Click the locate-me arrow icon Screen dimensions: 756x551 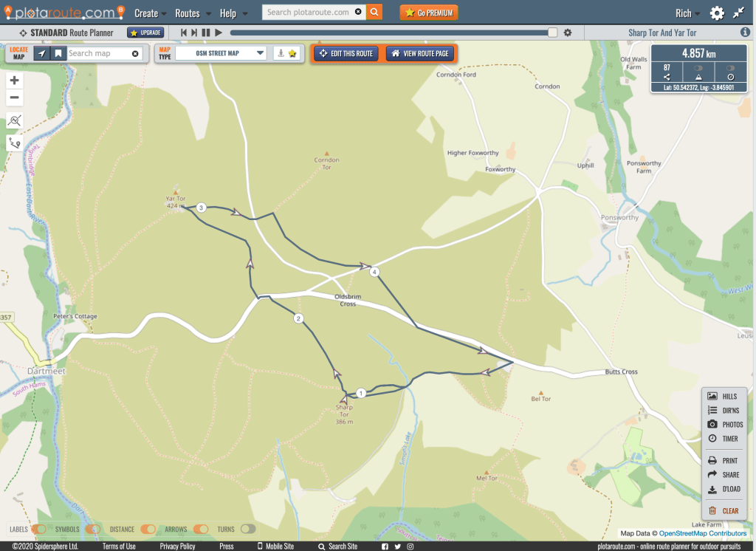click(42, 53)
